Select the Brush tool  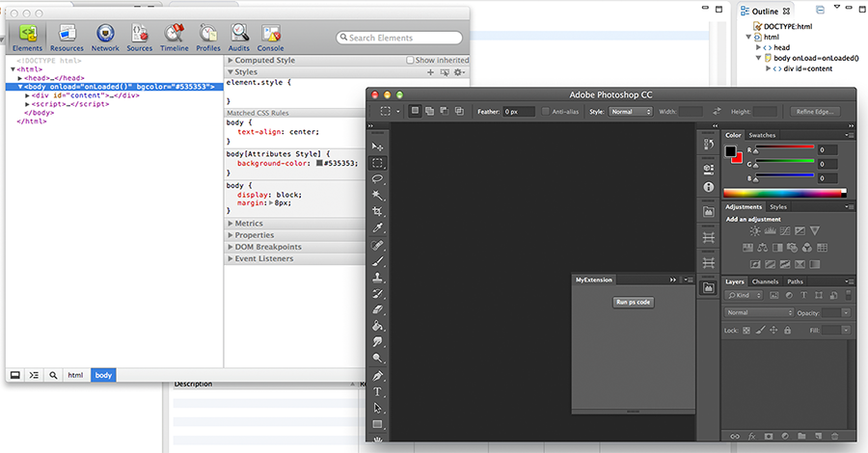point(377,261)
